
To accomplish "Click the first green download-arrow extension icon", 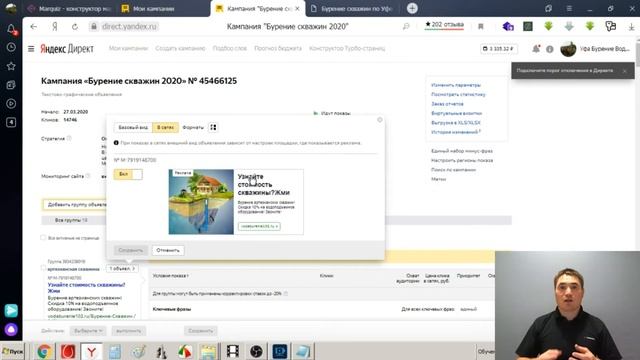I will point(548,27).
